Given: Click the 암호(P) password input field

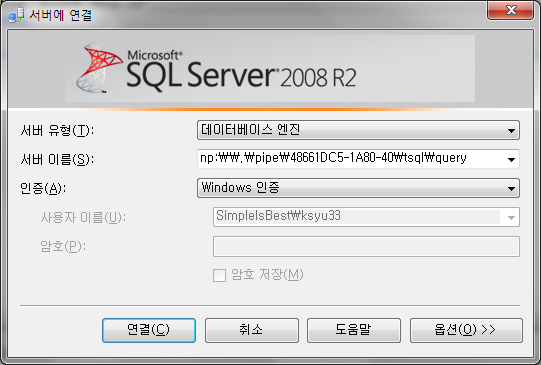Looking at the screenshot, I should click(366, 246).
